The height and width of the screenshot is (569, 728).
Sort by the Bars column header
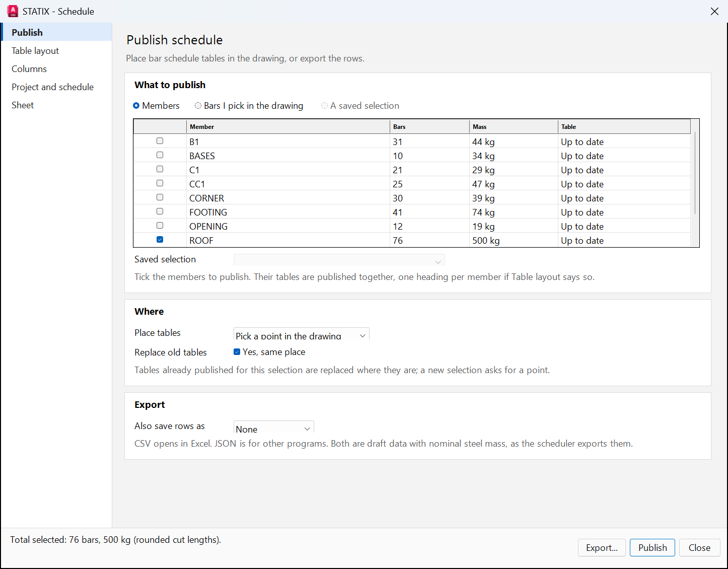pyautogui.click(x=429, y=127)
